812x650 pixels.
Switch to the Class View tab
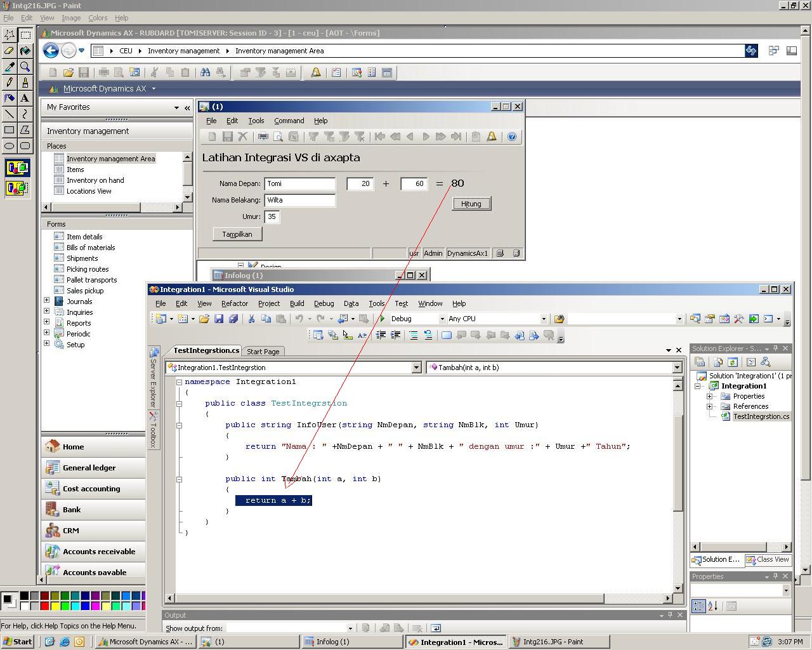(768, 560)
